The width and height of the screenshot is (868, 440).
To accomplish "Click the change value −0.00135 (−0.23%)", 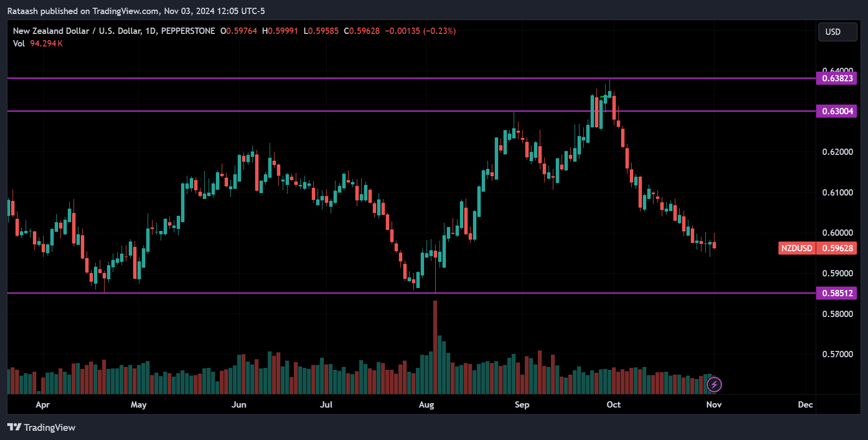I will point(420,31).
